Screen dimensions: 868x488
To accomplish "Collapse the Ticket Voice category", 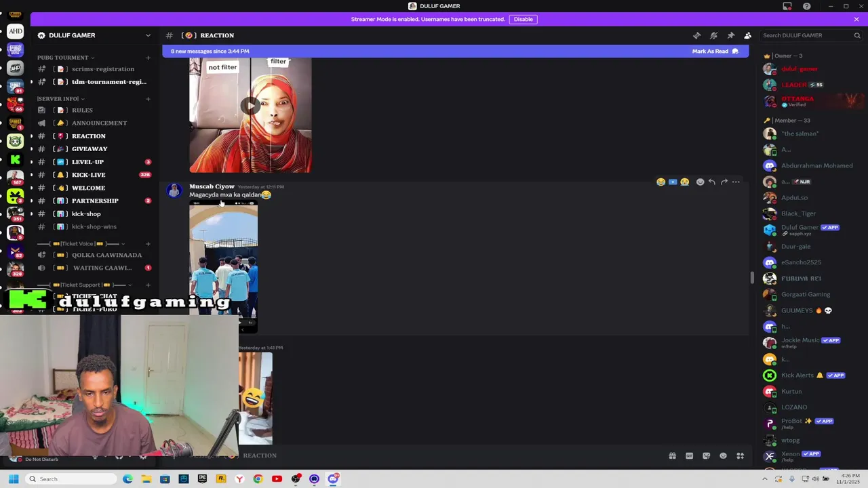I will 81,243.
